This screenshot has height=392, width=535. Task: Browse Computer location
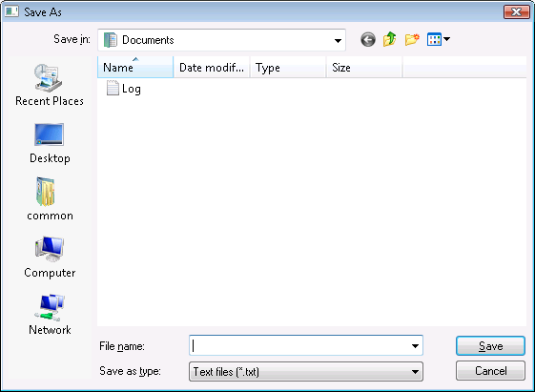(x=50, y=258)
